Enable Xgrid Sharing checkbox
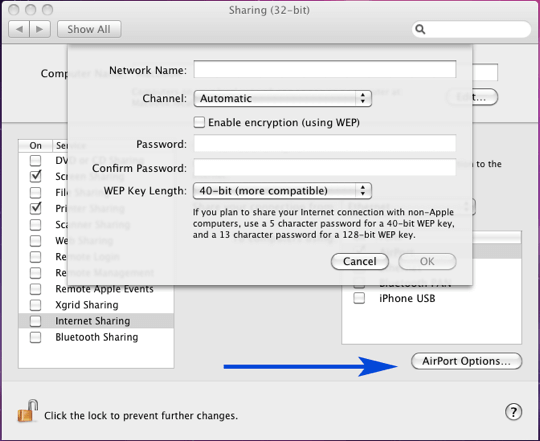Image resolution: width=540 pixels, height=441 pixels. (x=35, y=305)
